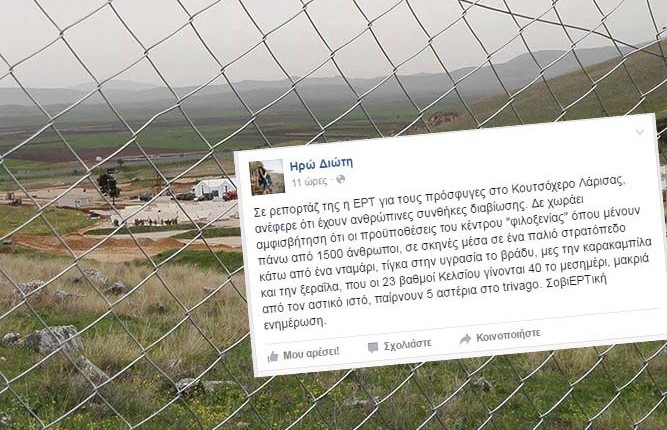Click the globe public-privacy icon
Screen dimensions: 667x430
(340, 179)
